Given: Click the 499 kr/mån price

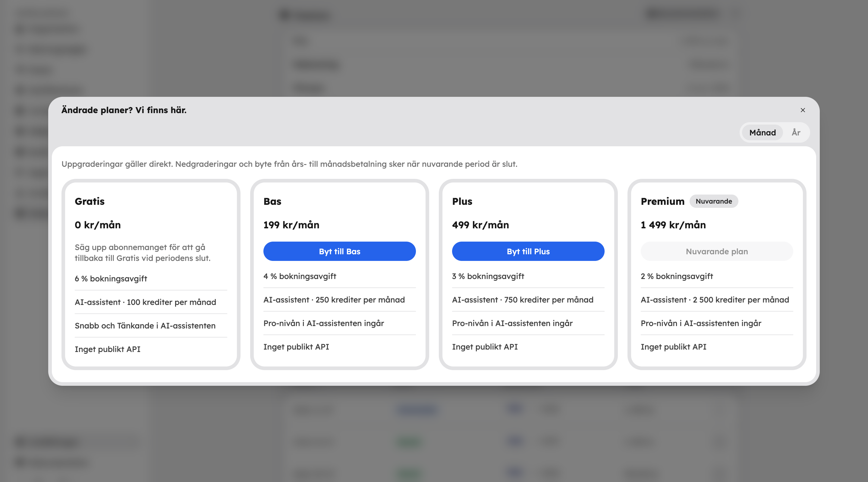Looking at the screenshot, I should tap(480, 225).
